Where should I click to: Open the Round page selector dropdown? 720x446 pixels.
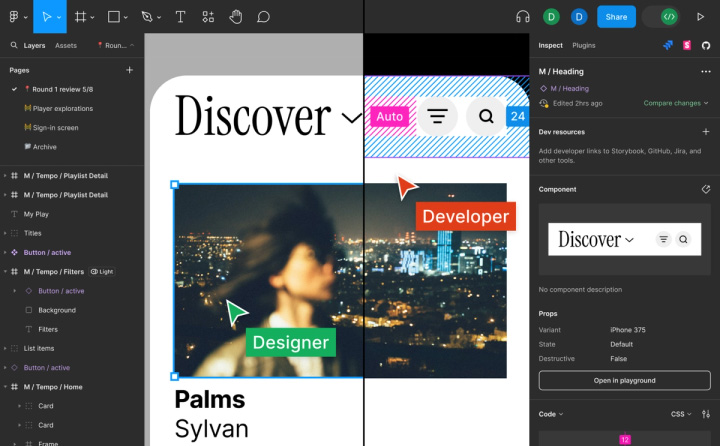tap(116, 45)
